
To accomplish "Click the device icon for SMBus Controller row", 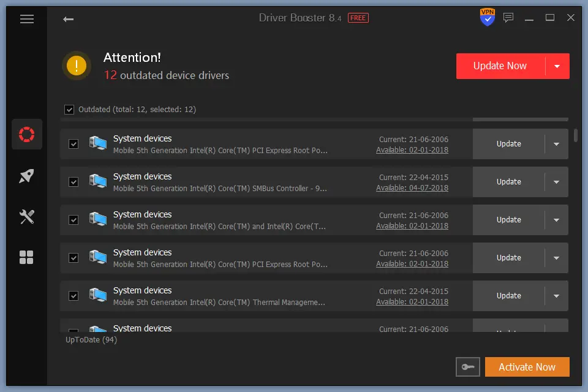I will click(x=98, y=181).
